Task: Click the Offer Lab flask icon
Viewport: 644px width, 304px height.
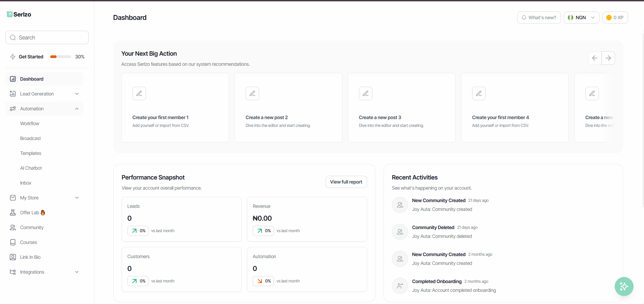Action: 13,213
